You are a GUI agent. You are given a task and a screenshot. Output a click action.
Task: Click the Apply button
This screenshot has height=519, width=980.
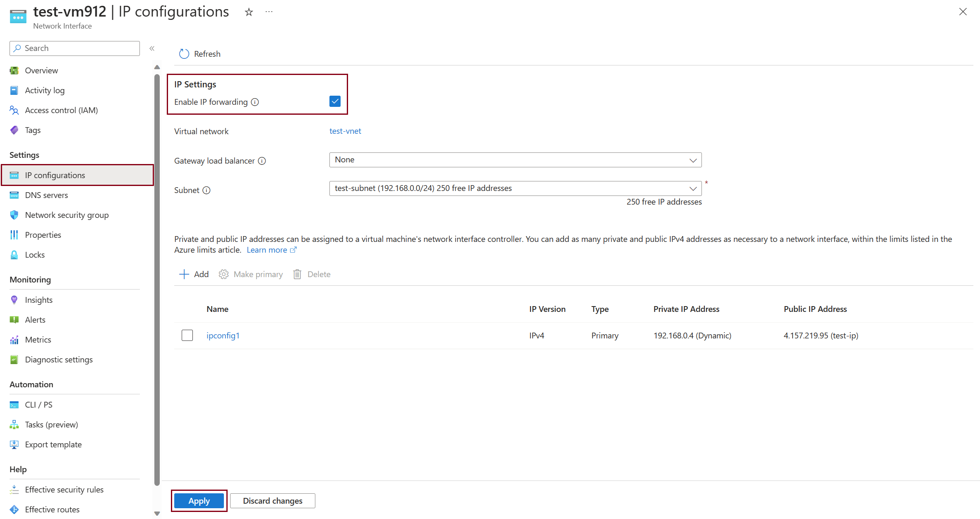click(199, 501)
